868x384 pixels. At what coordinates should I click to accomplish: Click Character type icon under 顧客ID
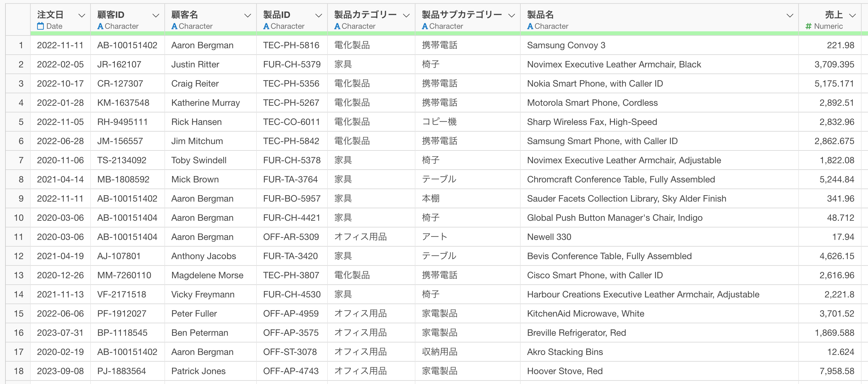pos(100,26)
